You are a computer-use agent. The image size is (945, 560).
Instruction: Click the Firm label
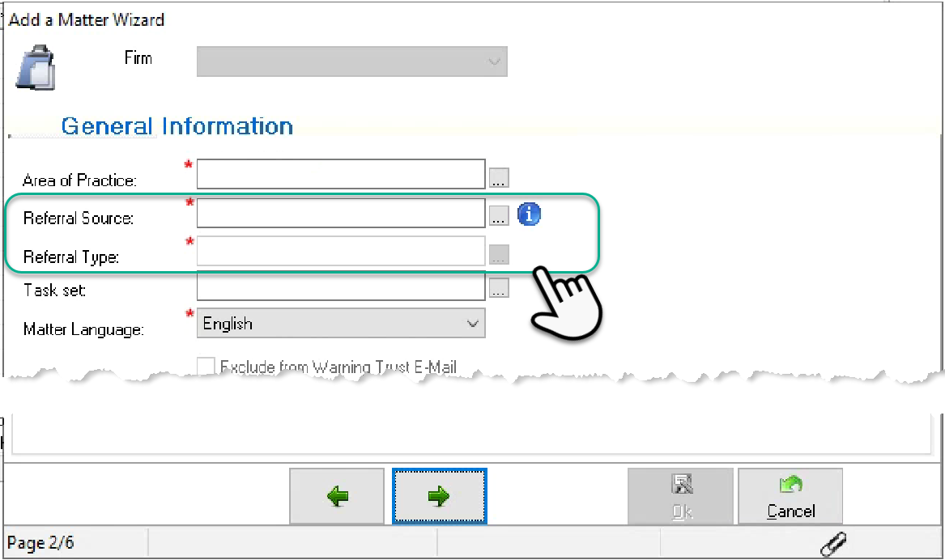pyautogui.click(x=138, y=57)
